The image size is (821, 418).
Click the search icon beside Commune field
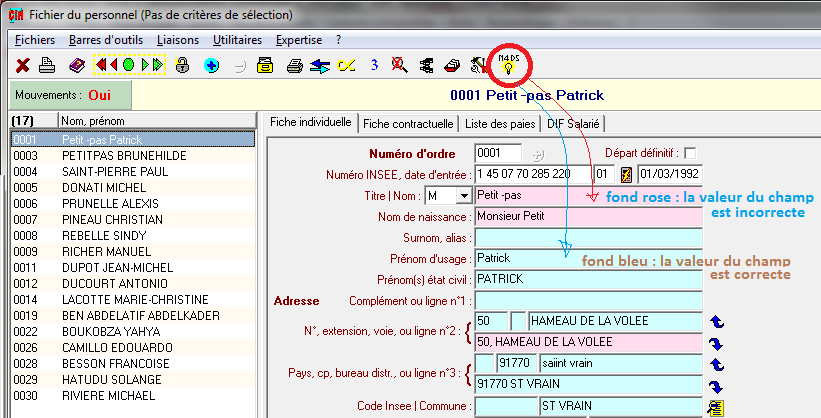tap(716, 408)
